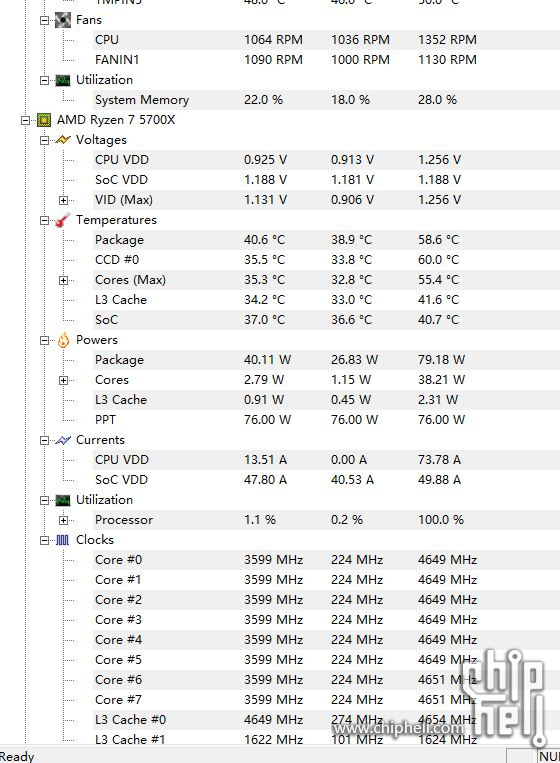This screenshot has width=560, height=763.
Task: Collapse the Clocks section
Action: pos(44,540)
